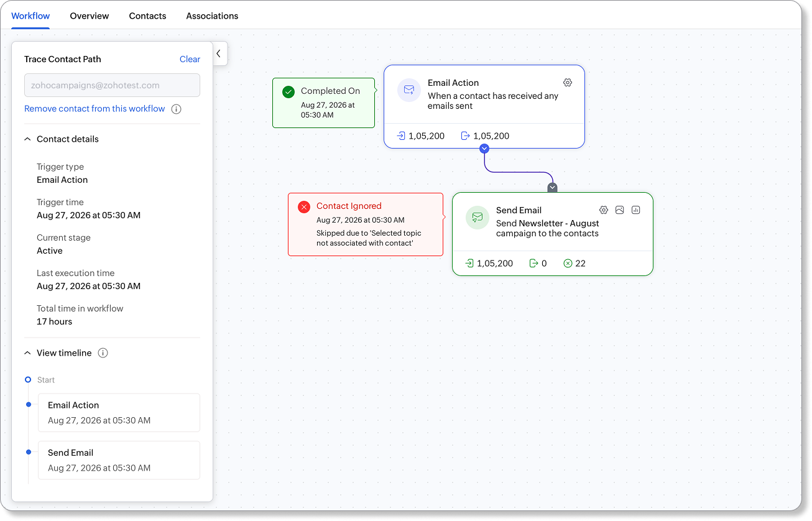Open the Associations tab

click(x=212, y=16)
